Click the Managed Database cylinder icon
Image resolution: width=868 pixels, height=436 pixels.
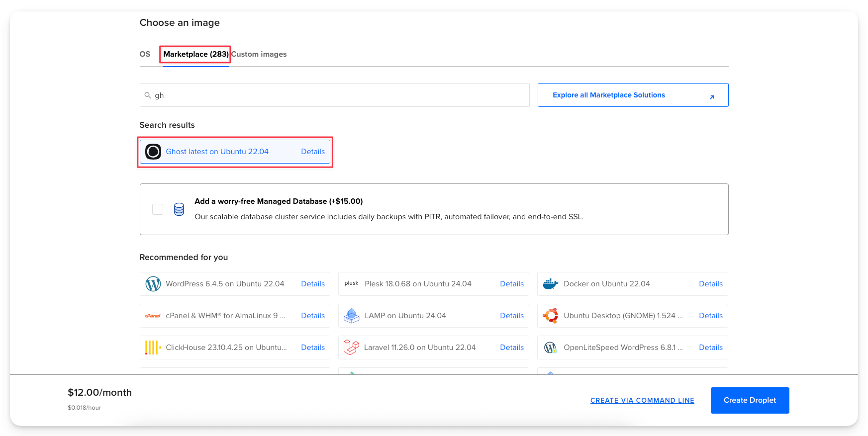coord(179,209)
